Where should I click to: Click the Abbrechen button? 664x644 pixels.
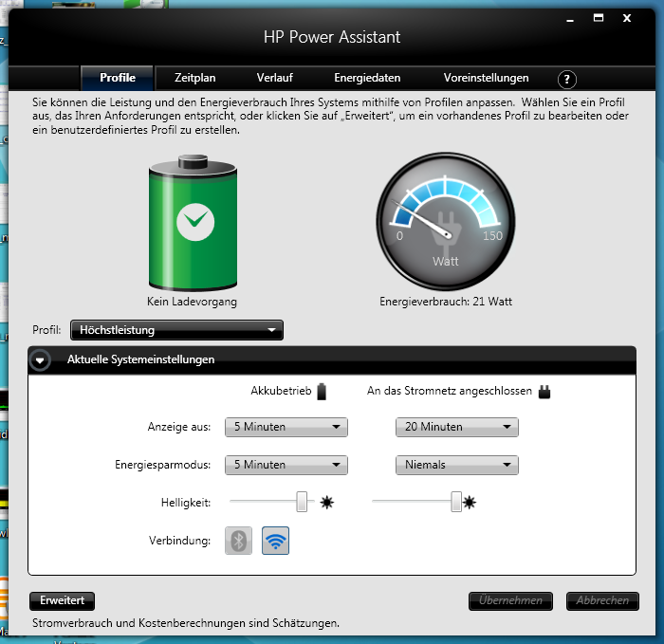coord(602,600)
